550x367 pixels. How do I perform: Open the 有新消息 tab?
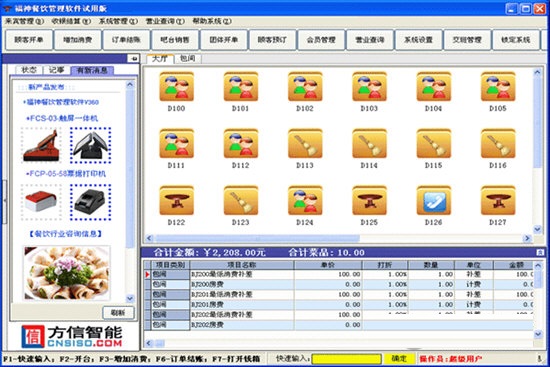[x=92, y=70]
